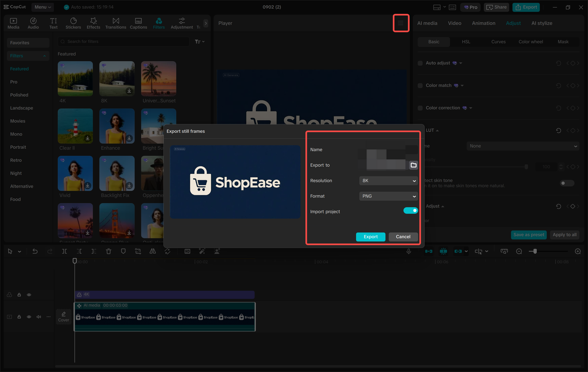Click the voiceover microphone icon
This screenshot has width=588, height=372.
tap(409, 251)
